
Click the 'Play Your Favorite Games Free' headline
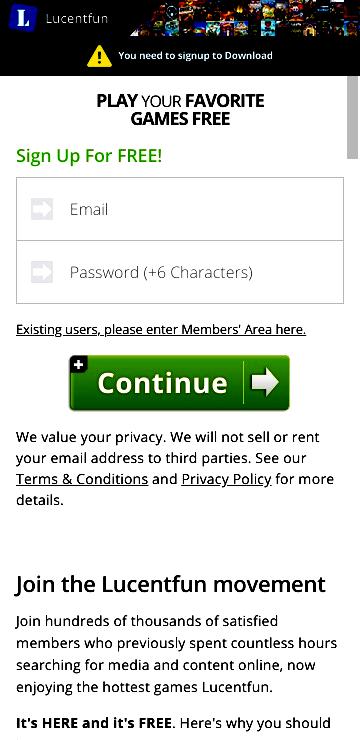click(x=180, y=109)
